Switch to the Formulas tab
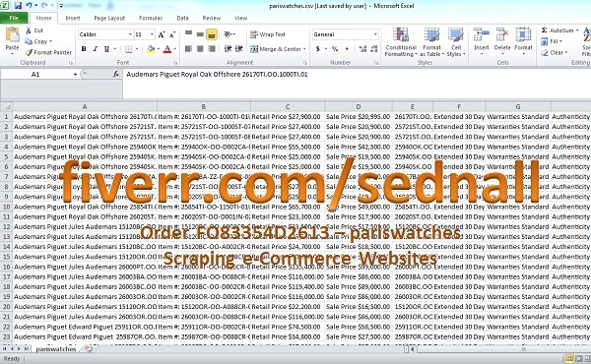 point(151,18)
